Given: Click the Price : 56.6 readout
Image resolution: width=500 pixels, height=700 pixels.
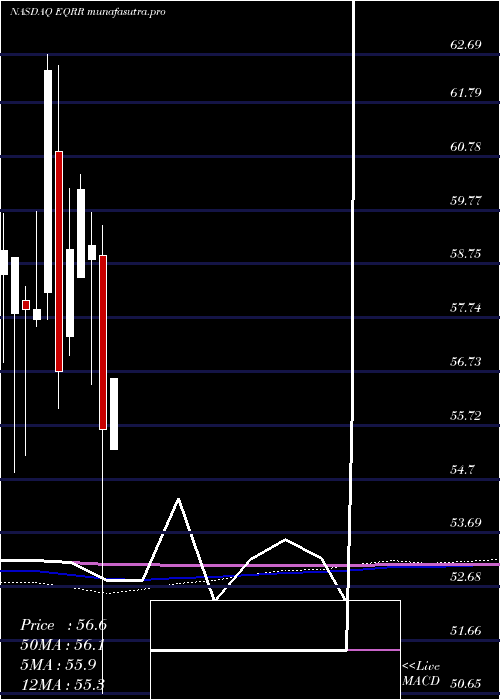Looking at the screenshot, I should coord(64,625).
